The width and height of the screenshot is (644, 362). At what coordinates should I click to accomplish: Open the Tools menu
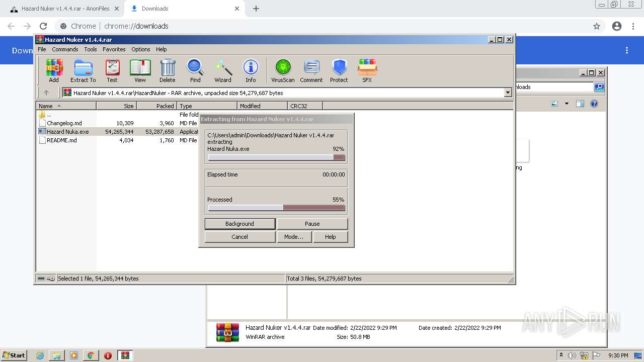pyautogui.click(x=91, y=49)
